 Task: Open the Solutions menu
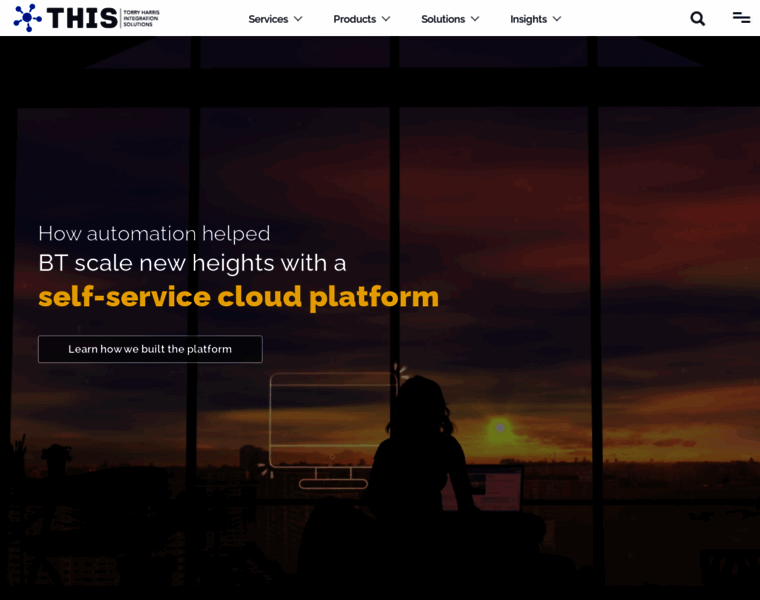pos(443,19)
